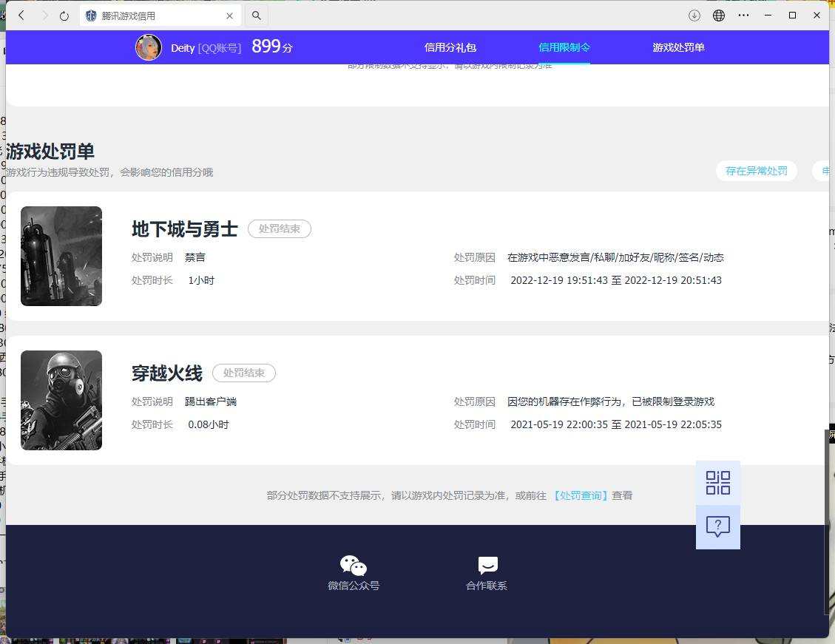
Task: Click the 游戏处罚单 section heading
Action: point(50,152)
